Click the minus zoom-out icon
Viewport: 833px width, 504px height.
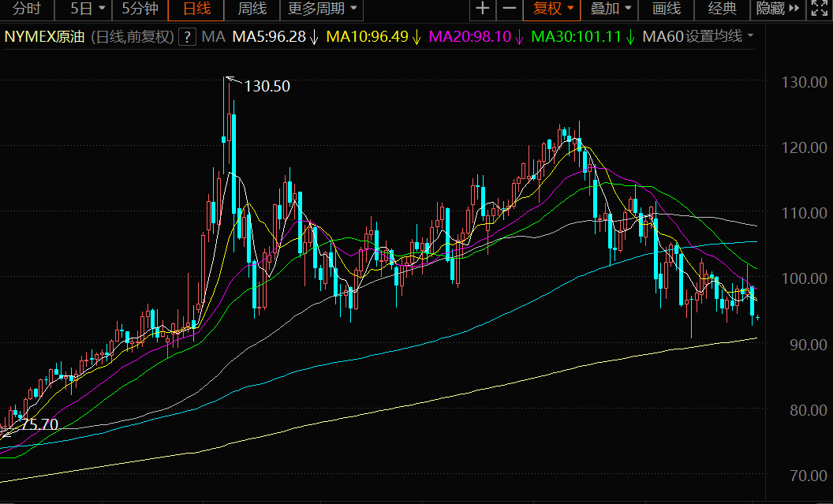point(510,9)
